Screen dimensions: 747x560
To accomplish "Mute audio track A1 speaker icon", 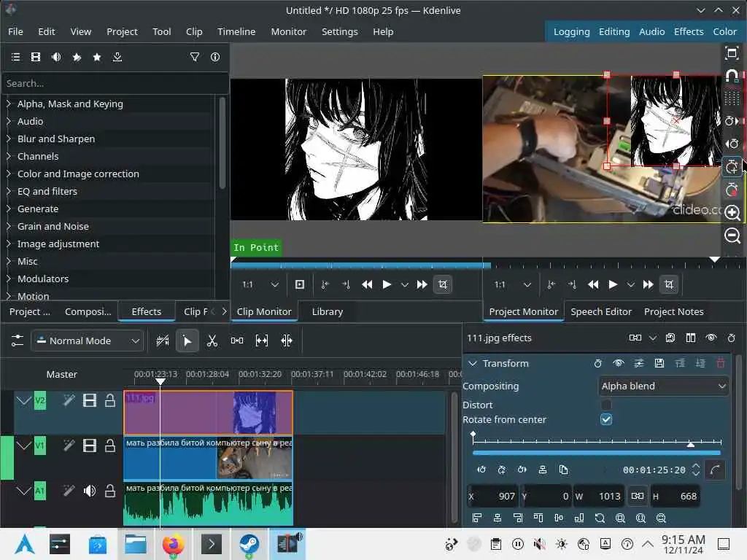I will 90,491.
